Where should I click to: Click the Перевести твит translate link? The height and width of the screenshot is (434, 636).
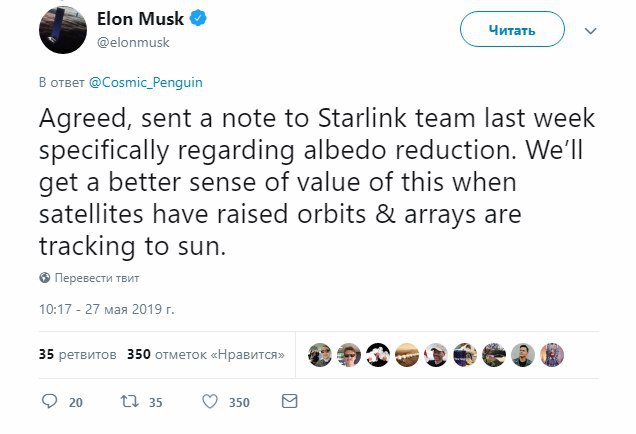[97, 277]
